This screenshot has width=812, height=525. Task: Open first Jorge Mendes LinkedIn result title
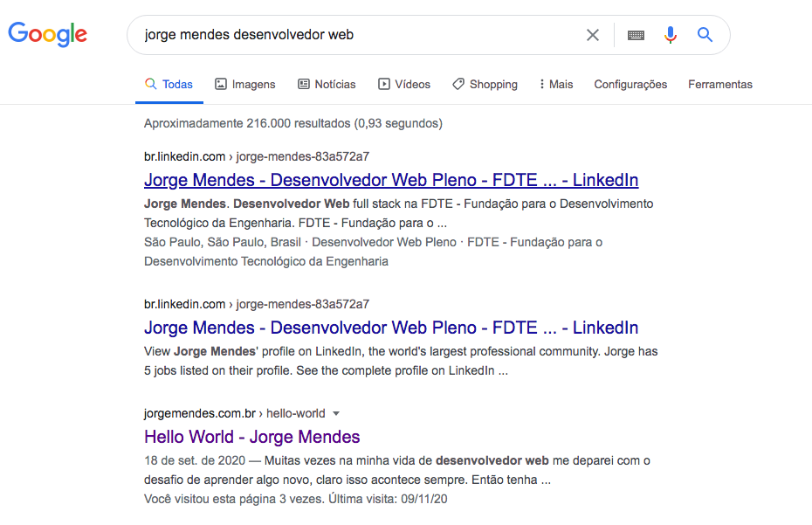pos(391,180)
